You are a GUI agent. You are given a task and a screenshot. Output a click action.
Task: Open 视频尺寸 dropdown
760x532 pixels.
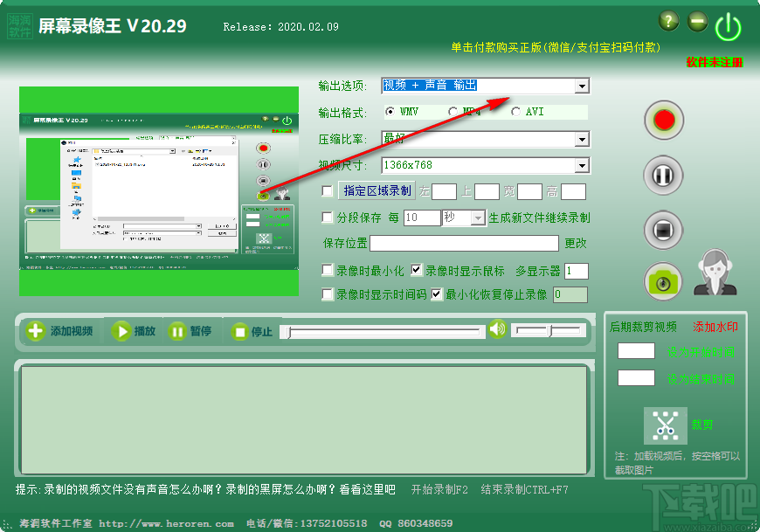(x=582, y=166)
